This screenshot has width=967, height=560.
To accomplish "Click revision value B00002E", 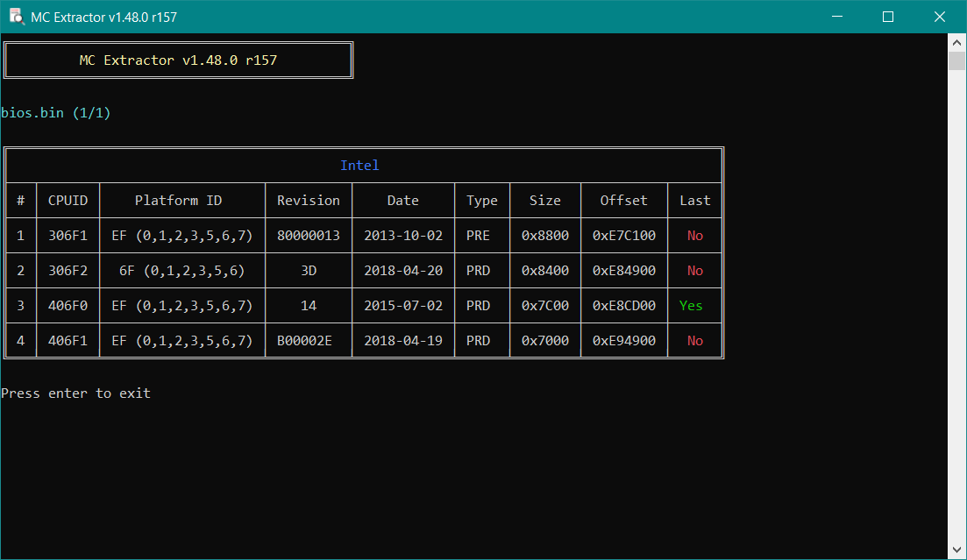I will coord(305,341).
